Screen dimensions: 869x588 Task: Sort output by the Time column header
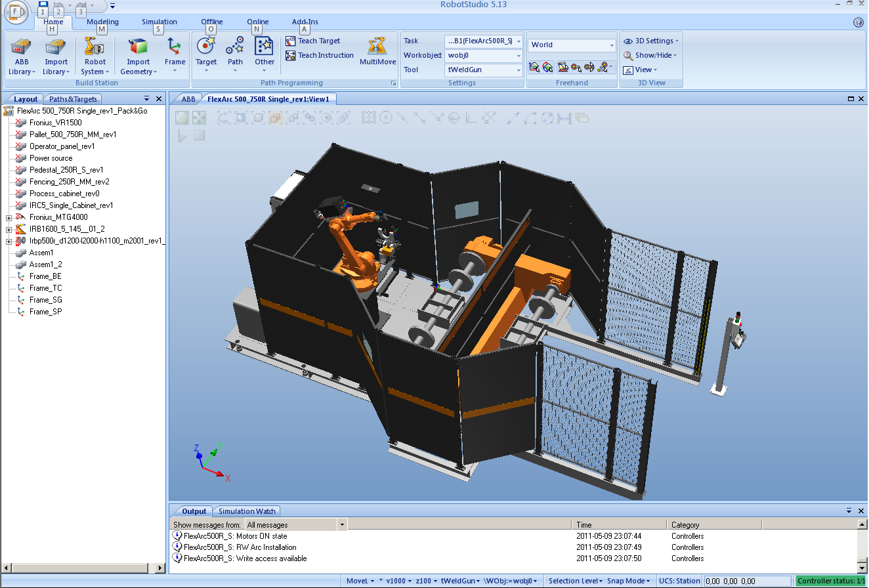(619, 524)
